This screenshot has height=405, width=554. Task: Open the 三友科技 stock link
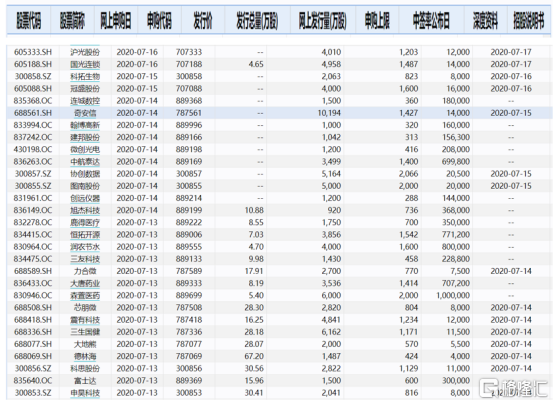tap(85, 259)
